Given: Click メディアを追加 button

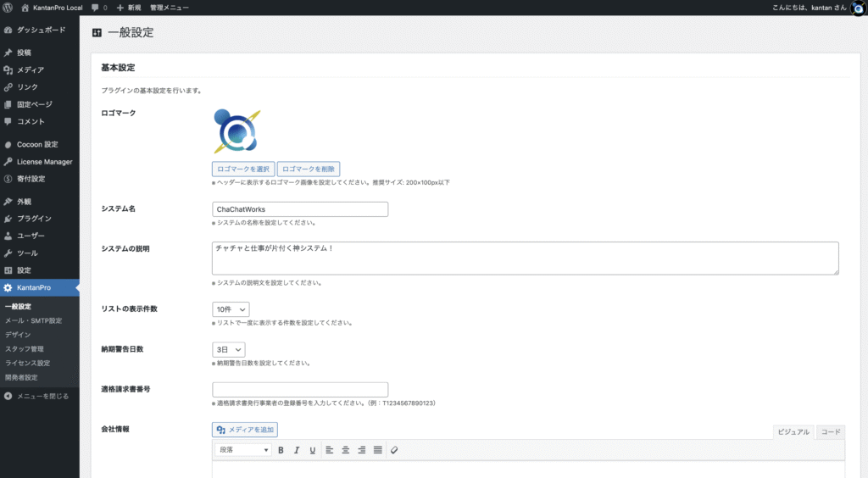Looking at the screenshot, I should [x=245, y=430].
